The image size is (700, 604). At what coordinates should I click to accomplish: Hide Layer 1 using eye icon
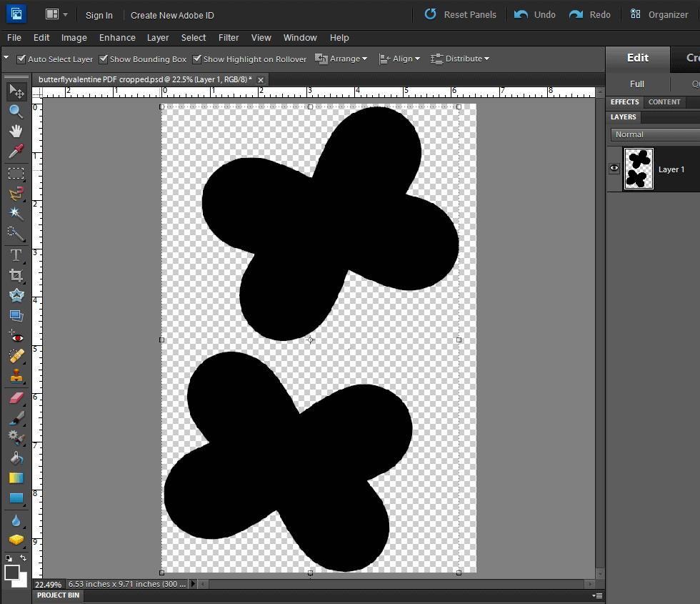(614, 169)
